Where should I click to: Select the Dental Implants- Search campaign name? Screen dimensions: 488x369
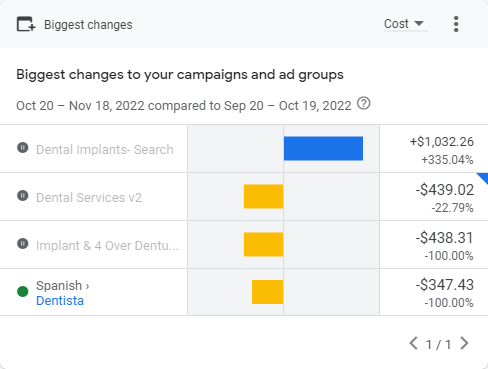pos(105,150)
